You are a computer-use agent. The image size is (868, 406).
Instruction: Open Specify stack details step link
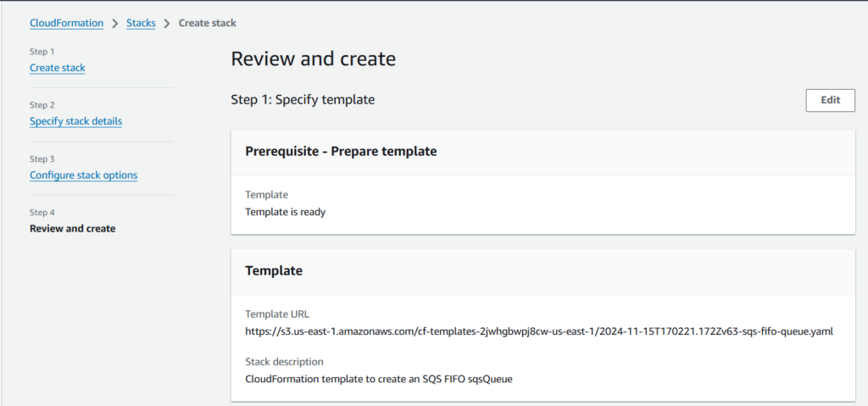pos(75,121)
